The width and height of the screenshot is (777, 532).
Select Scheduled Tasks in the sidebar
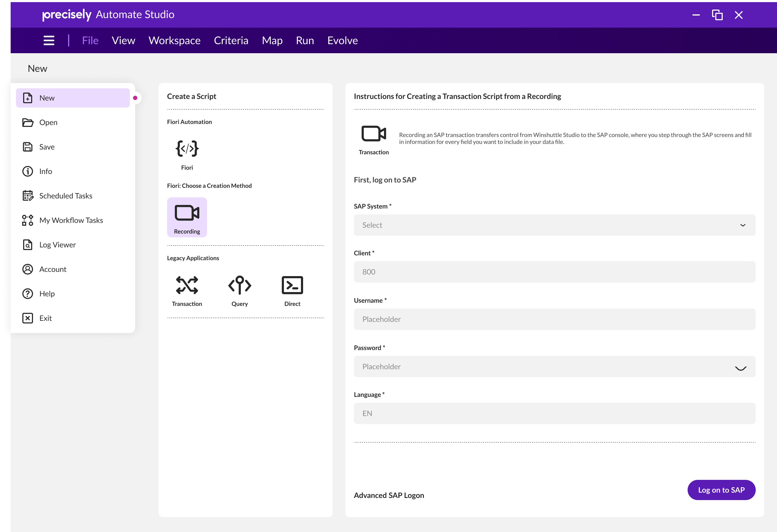(x=66, y=196)
